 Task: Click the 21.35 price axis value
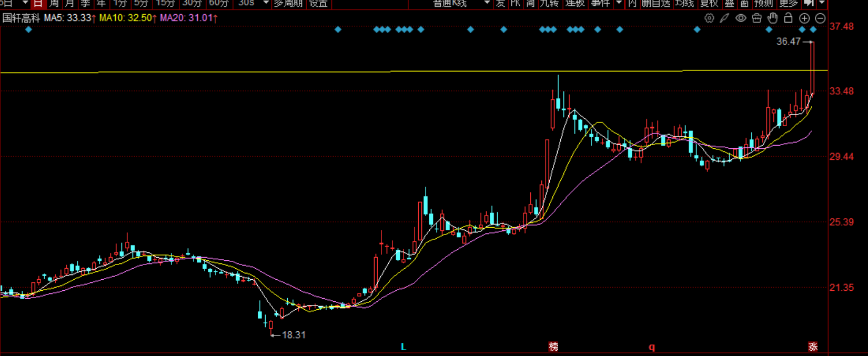click(x=842, y=288)
